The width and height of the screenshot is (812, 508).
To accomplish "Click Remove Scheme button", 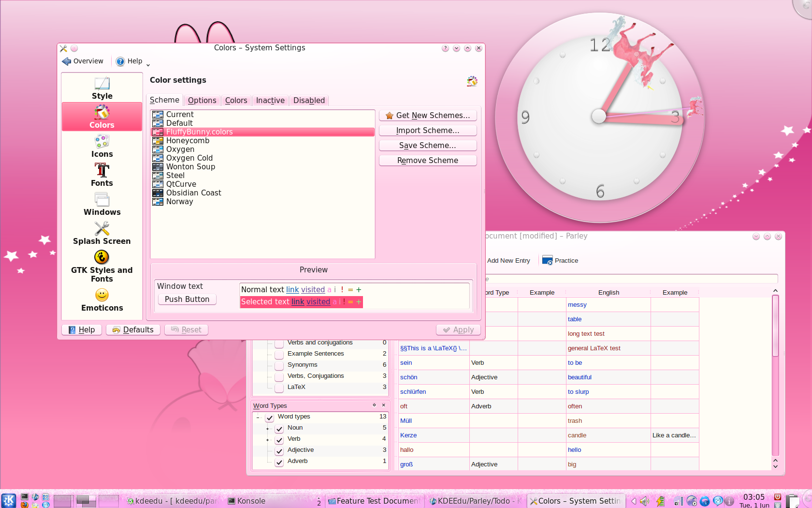I will click(428, 161).
